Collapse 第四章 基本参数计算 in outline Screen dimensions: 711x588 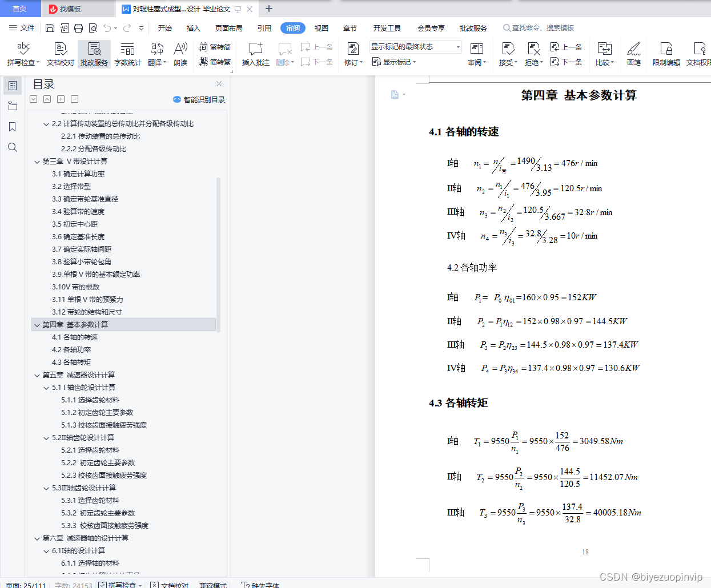click(x=37, y=324)
